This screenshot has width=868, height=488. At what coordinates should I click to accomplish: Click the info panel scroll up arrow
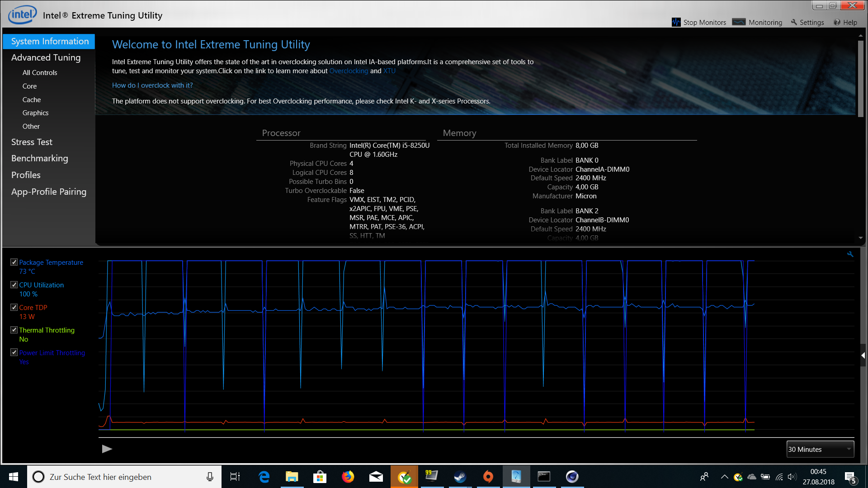click(861, 36)
